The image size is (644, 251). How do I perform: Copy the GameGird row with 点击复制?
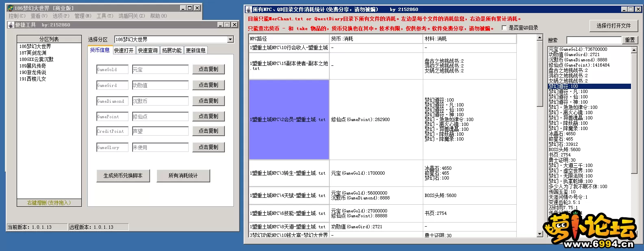(209, 85)
